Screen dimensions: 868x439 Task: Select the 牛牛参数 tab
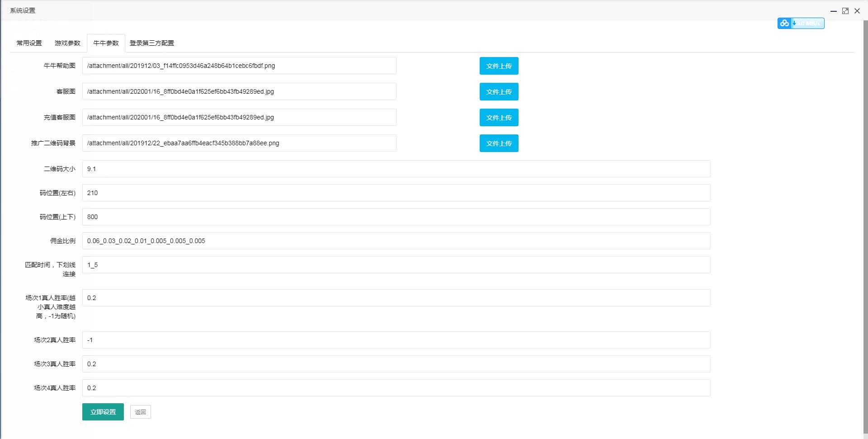click(106, 43)
